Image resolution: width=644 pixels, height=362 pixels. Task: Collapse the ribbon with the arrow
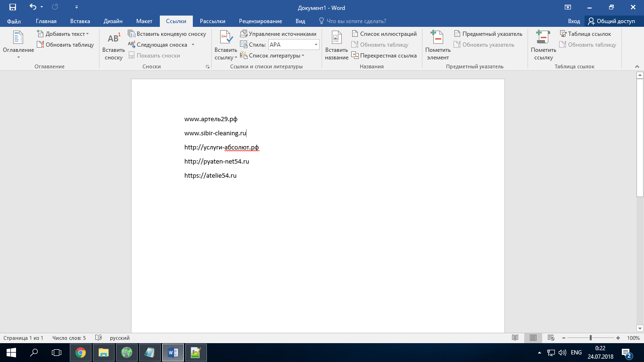(636, 67)
